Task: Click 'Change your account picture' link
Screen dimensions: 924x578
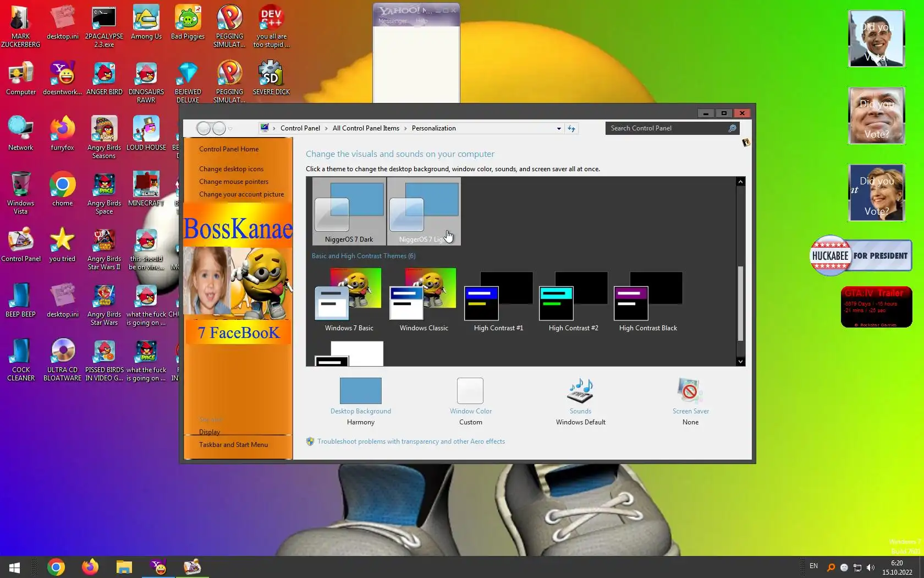Action: [x=241, y=194]
